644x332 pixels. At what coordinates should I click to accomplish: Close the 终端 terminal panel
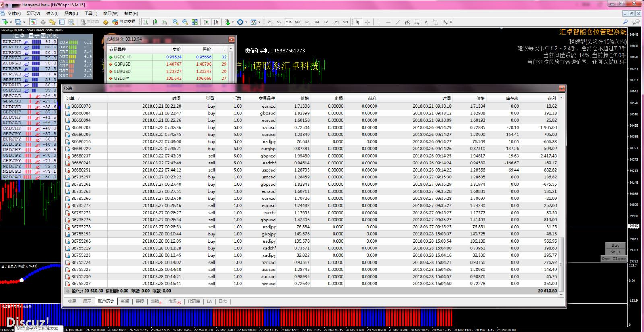(x=562, y=88)
